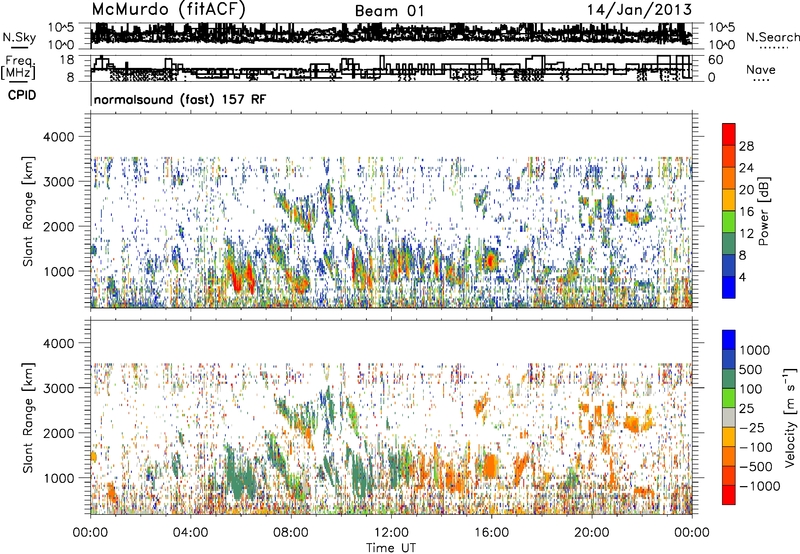The image size is (800, 554).
Task: Click the '12:00' time tick label
Action: (391, 533)
